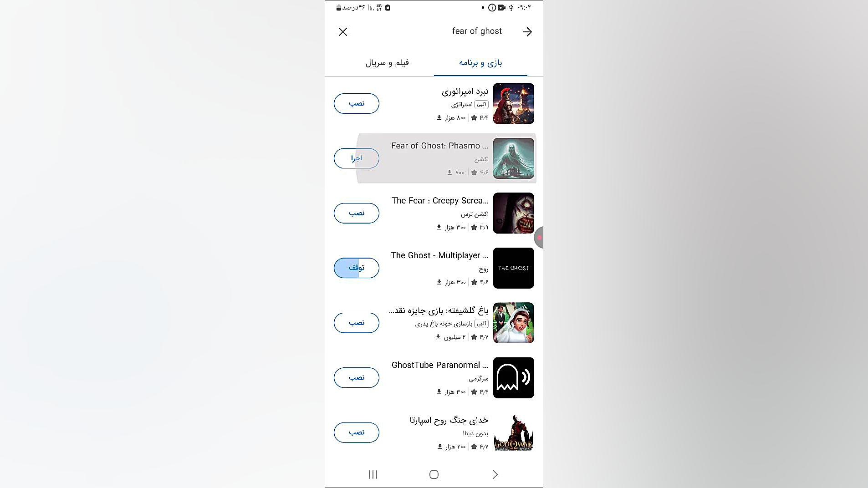The height and width of the screenshot is (488, 868).
Task: Select the بازی و برنامه tab
Action: click(x=480, y=63)
